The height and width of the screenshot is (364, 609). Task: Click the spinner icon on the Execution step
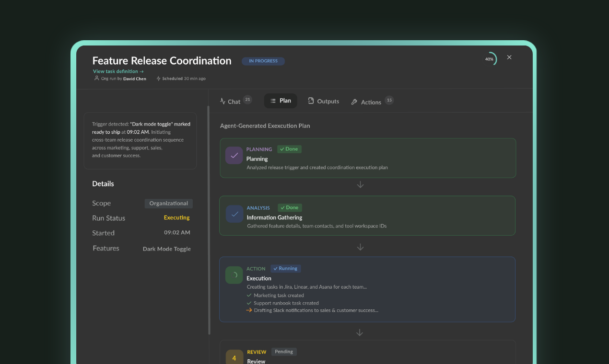click(234, 275)
